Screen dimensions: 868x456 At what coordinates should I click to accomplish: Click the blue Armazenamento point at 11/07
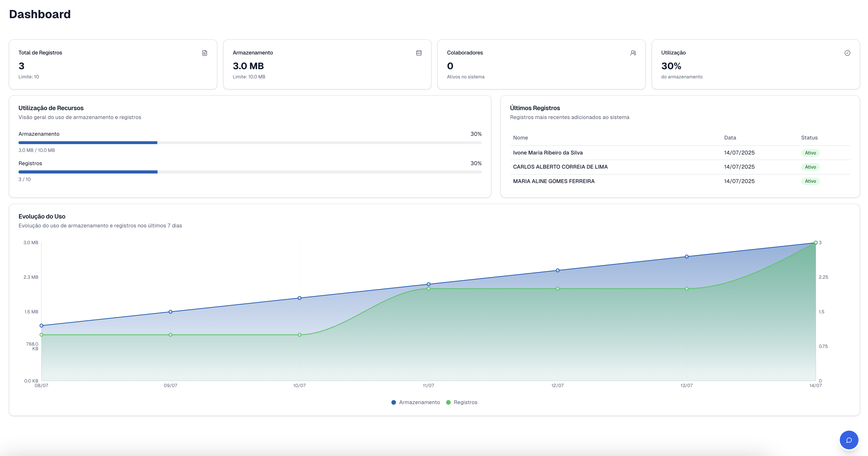tap(429, 284)
